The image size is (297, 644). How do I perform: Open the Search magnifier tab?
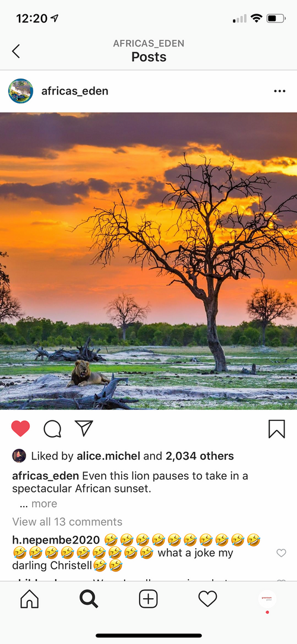[x=89, y=599]
